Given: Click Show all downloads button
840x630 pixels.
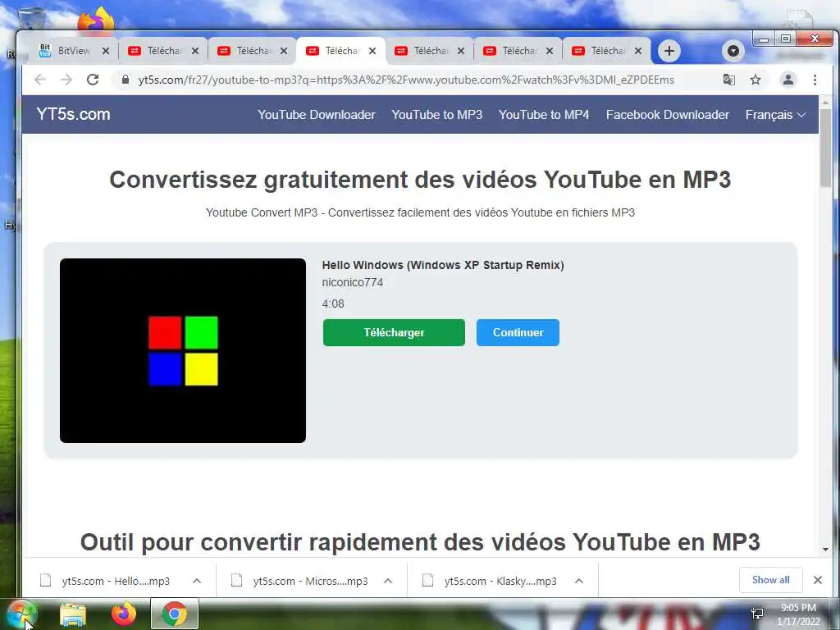Looking at the screenshot, I should pyautogui.click(x=770, y=580).
